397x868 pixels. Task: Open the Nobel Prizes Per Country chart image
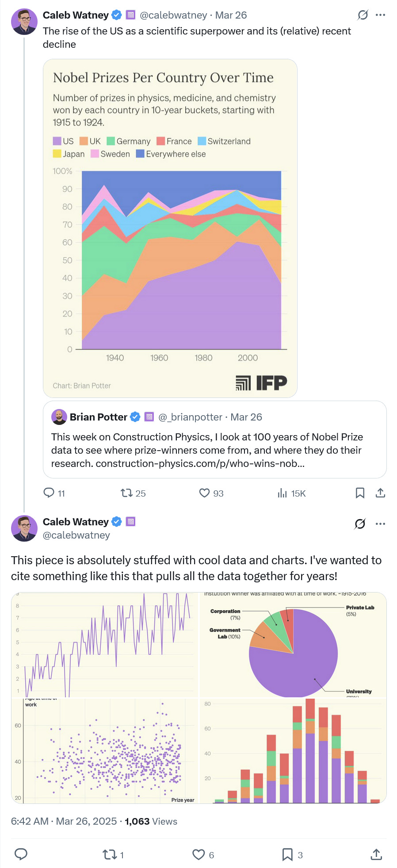coord(170,228)
